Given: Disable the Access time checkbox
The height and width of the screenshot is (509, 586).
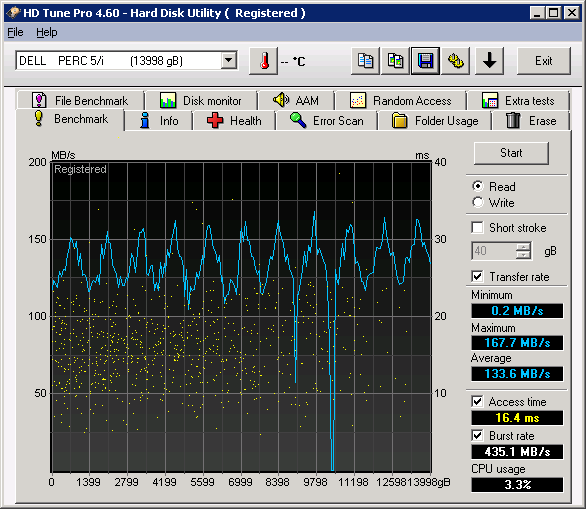Looking at the screenshot, I should (x=478, y=402).
